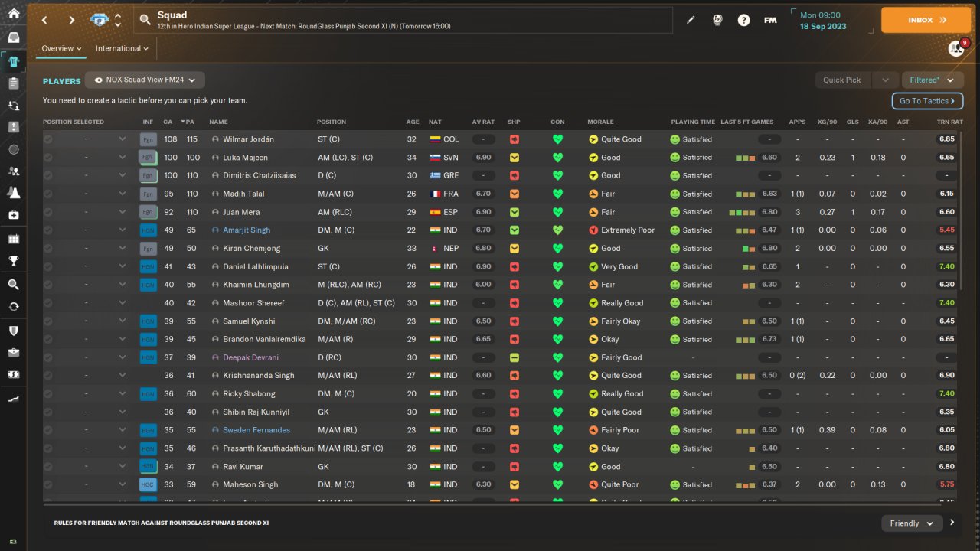This screenshot has height=551, width=980.
Task: Click the help question mark icon
Action: (743, 21)
